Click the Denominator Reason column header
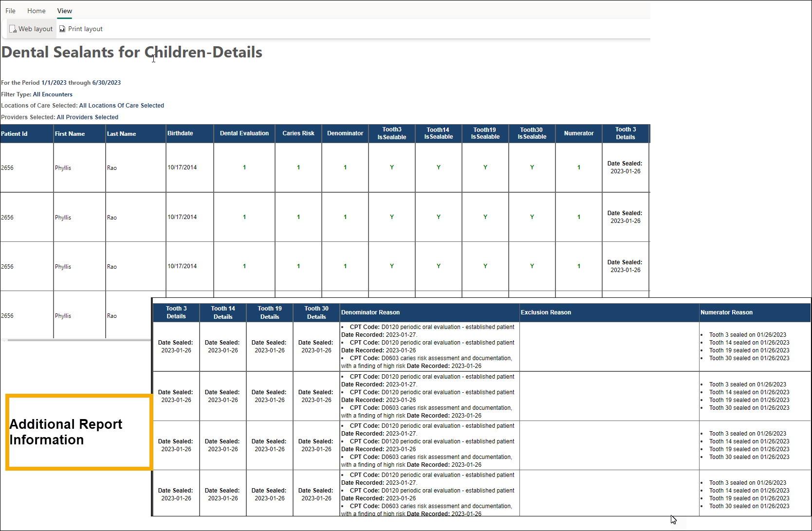This screenshot has width=812, height=531. 430,313
